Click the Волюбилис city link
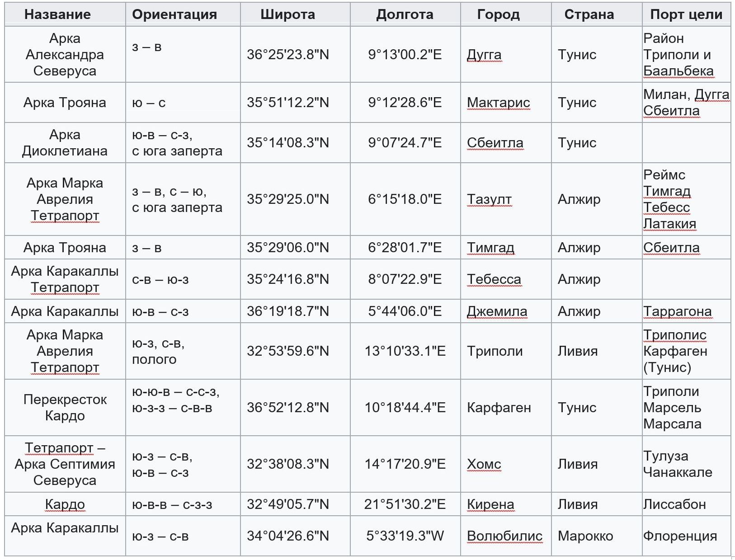This screenshot has height=560, width=735. [x=504, y=536]
